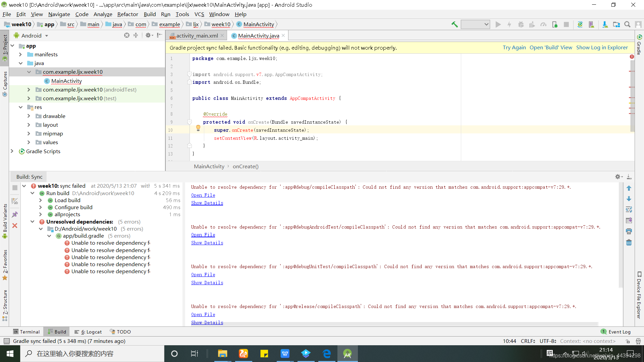Open the SDK Manager icon
Viewport: 644px width, 362px height.
coord(605,24)
